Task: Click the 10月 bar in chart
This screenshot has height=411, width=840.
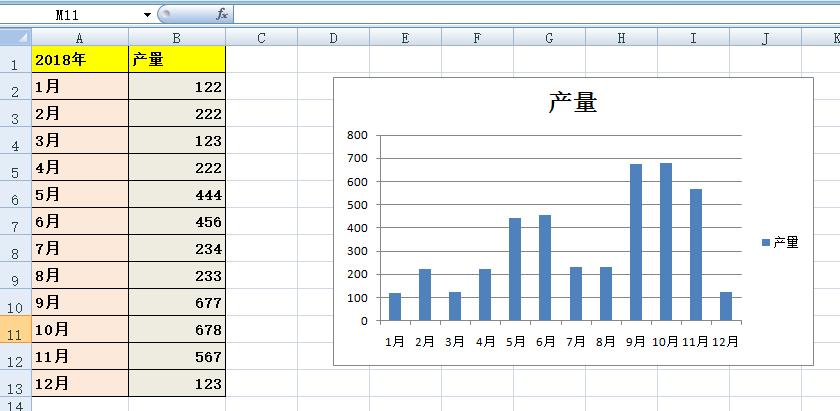Action: [666, 242]
